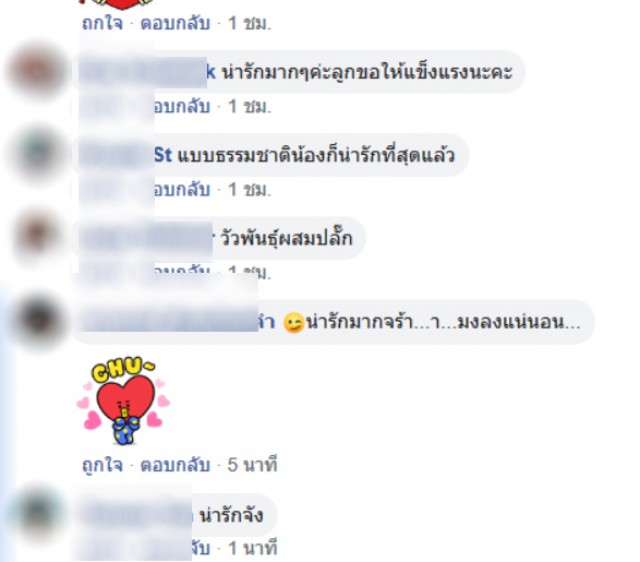The image size is (640, 562).
Task: Open the 1 ชม. timestamp under the น่ารักมากๆค่ะลูก comment
Action: click(x=249, y=107)
